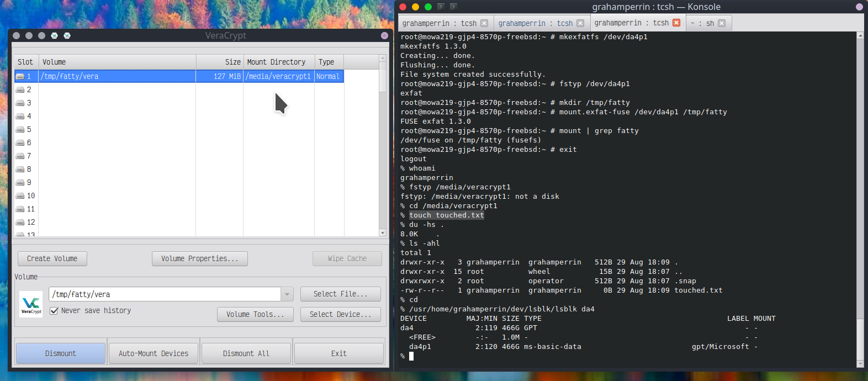Open the volume path dropdown list
868x381 pixels.
[x=287, y=294]
